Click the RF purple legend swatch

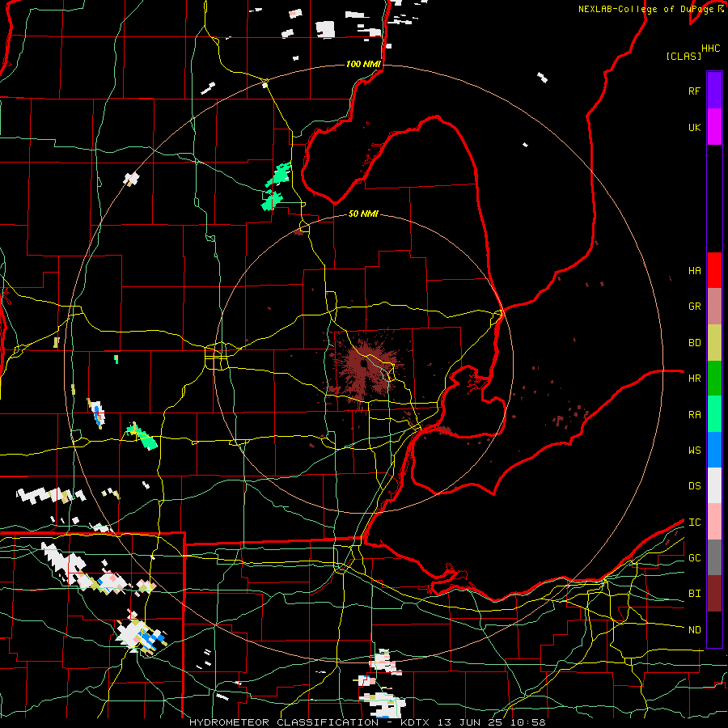click(714, 91)
